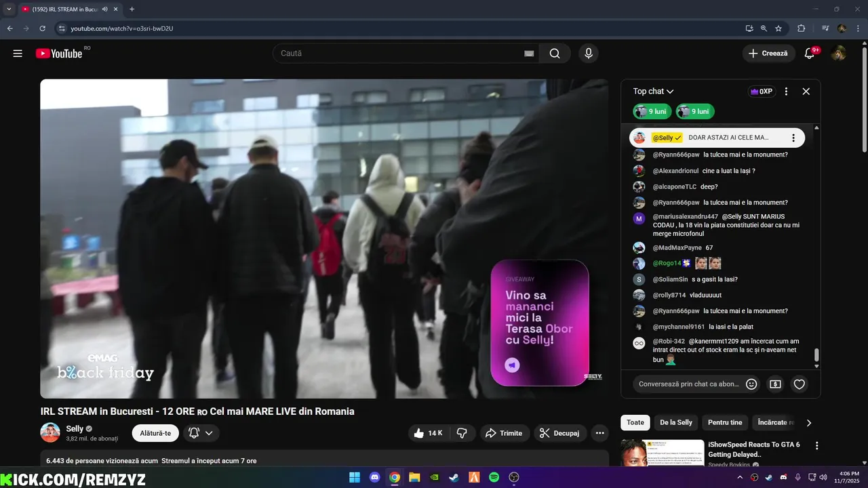Open the Selly channel name link
This screenshot has width=868, height=488.
[75, 429]
